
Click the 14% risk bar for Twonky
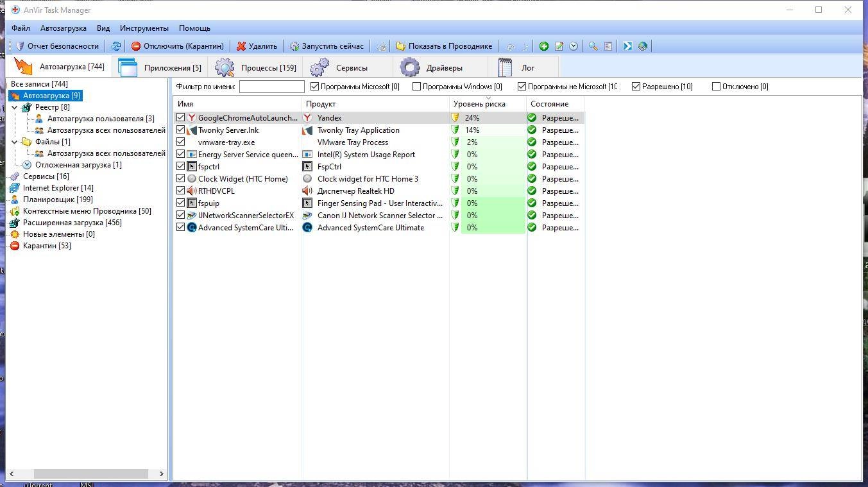tap(493, 130)
